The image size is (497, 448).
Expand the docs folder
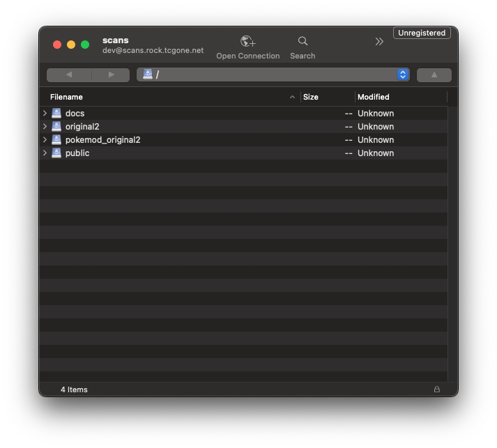[45, 113]
